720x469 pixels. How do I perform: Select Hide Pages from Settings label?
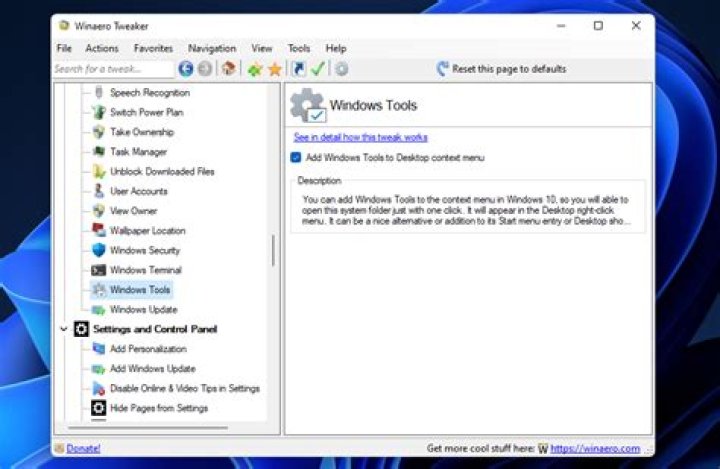[159, 408]
